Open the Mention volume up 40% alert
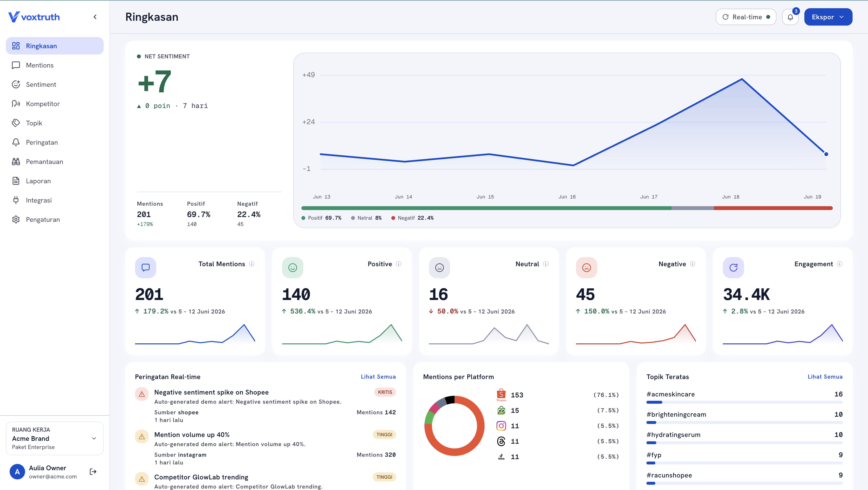This screenshot has height=490, width=868. pos(265,448)
